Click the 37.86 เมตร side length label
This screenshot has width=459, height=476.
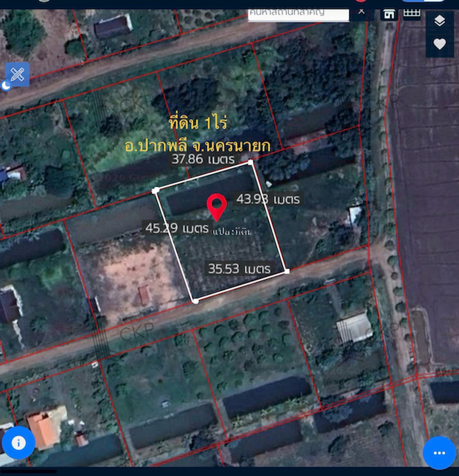[x=203, y=159]
